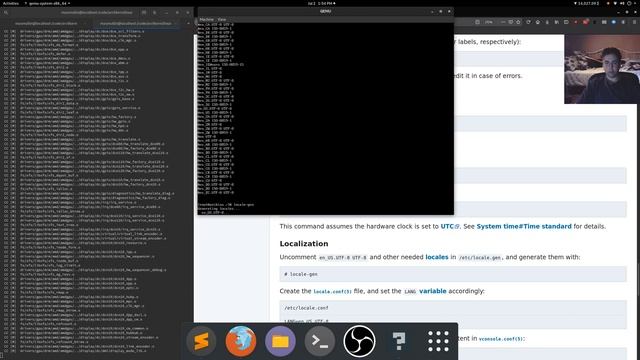Click the bookmark star in Firefox
The width and height of the screenshot is (640, 360).
pyautogui.click(x=518, y=22)
